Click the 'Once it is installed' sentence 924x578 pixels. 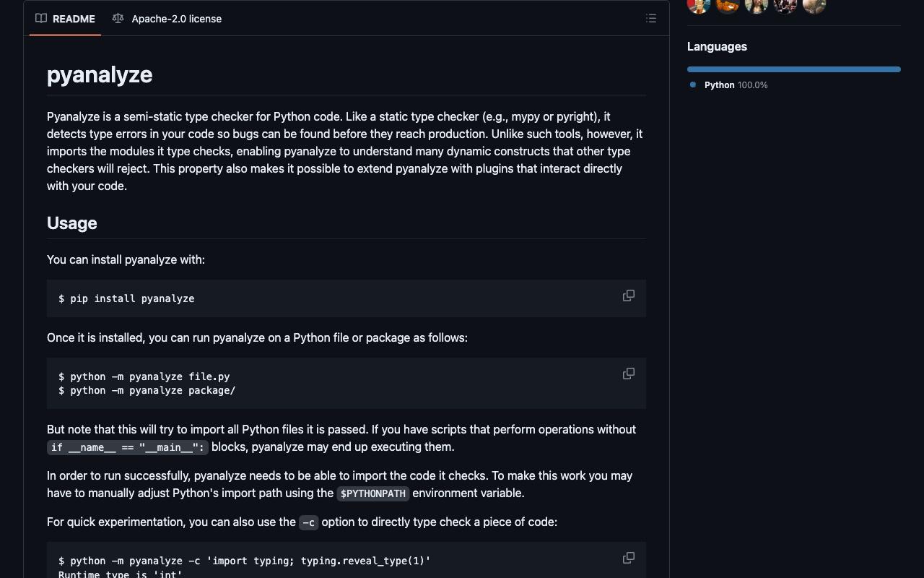pos(257,337)
